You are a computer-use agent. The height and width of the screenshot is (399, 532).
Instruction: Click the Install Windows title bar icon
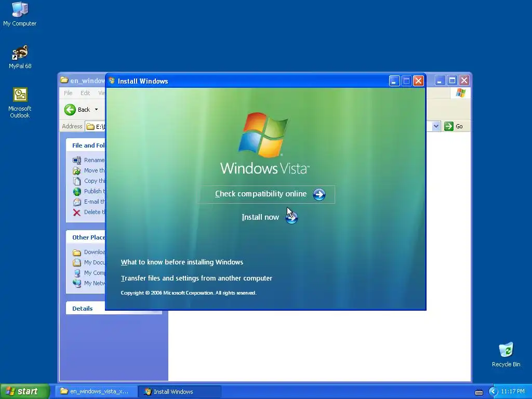(112, 81)
